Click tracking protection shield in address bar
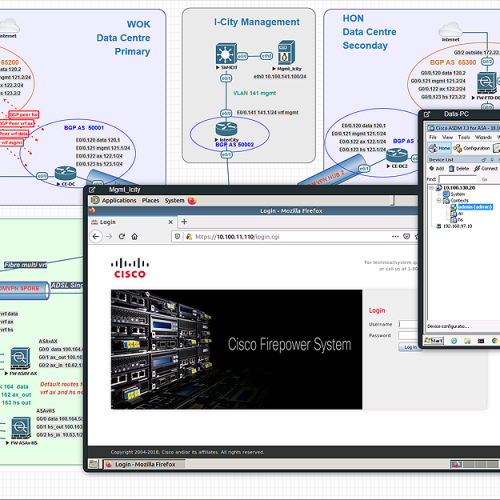Image resolution: width=500 pixels, height=500 pixels. pyautogui.click(x=177, y=236)
